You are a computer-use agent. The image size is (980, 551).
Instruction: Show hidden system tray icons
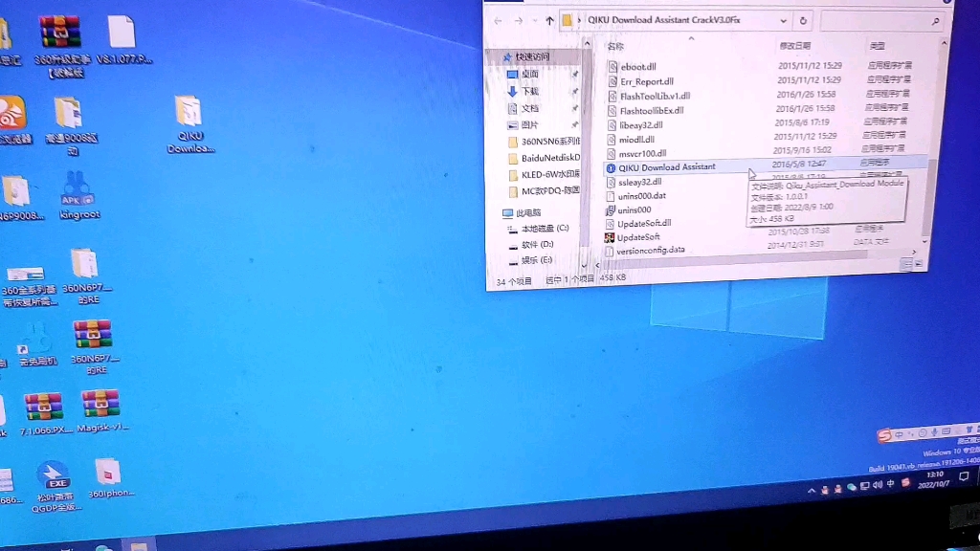pos(812,491)
